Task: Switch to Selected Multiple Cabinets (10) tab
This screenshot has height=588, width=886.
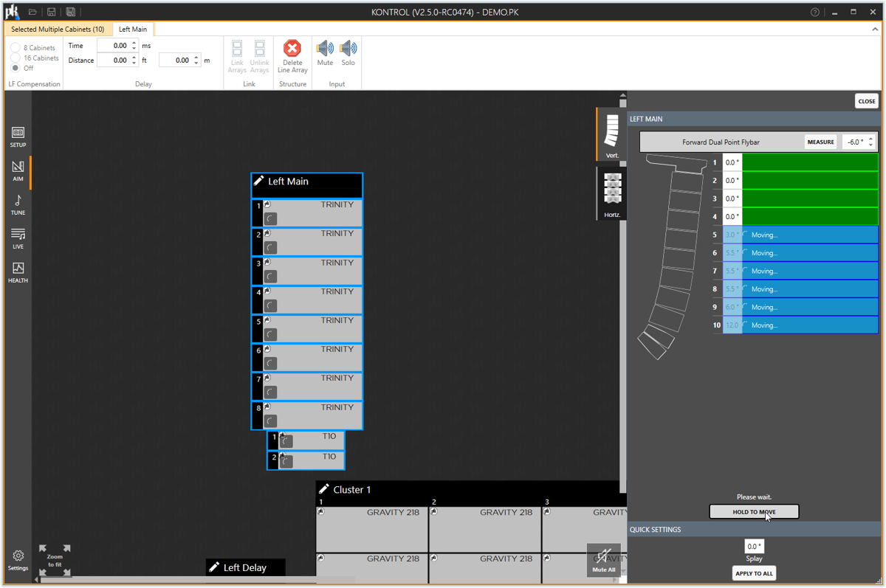Action: click(58, 30)
